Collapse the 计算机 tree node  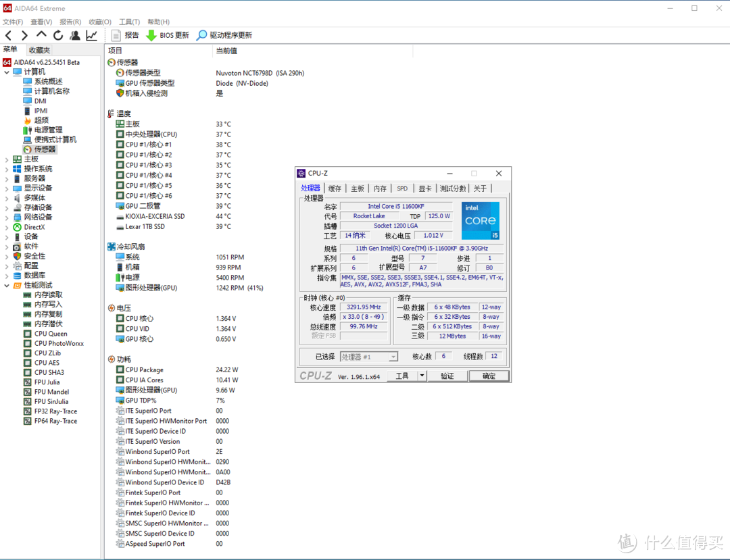(7, 72)
